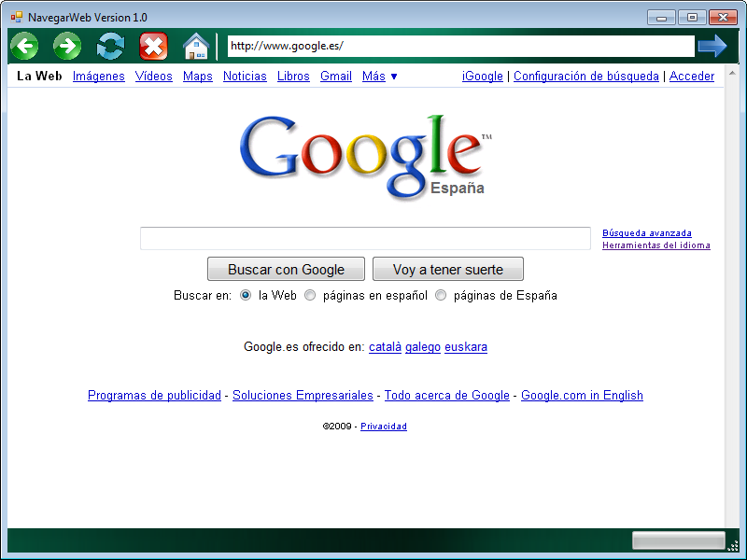The width and height of the screenshot is (747, 560).
Task: Maximize the NavegarWeb window
Action: coord(692,17)
